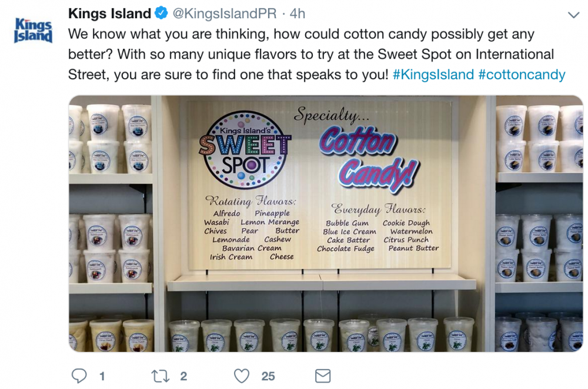Retweet the Kings Island post
The image size is (588, 389).
pyautogui.click(x=161, y=375)
